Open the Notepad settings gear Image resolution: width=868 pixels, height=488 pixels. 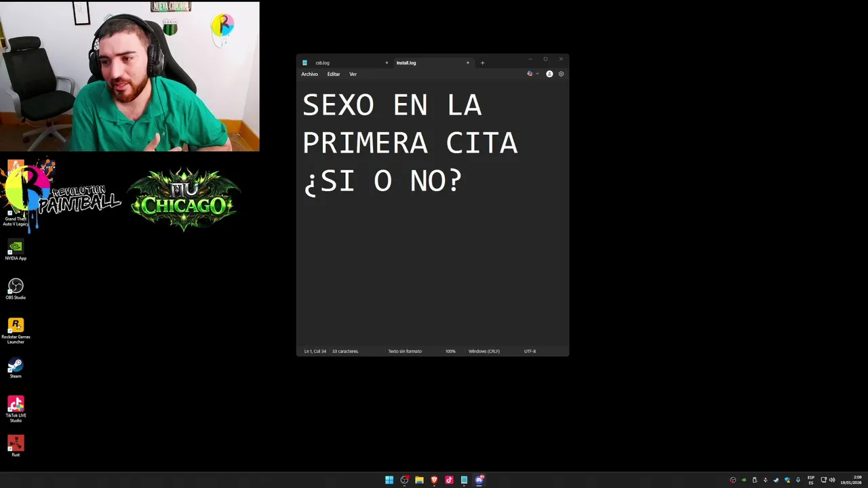pos(561,74)
